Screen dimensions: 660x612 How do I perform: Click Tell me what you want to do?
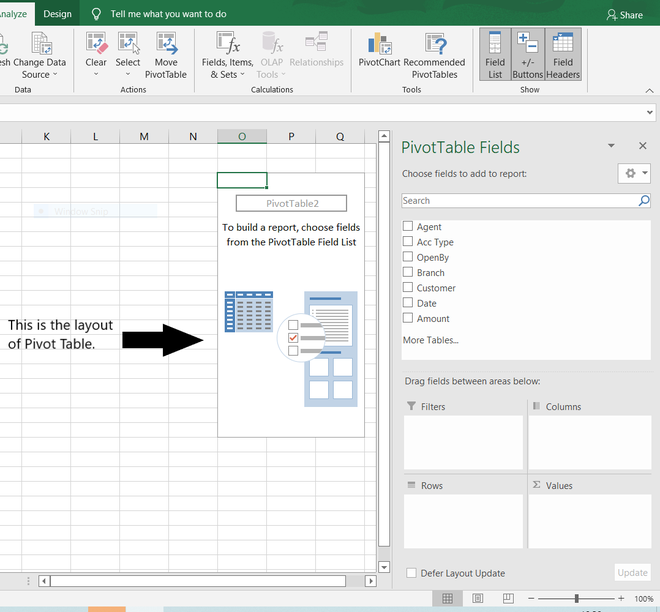click(x=168, y=14)
